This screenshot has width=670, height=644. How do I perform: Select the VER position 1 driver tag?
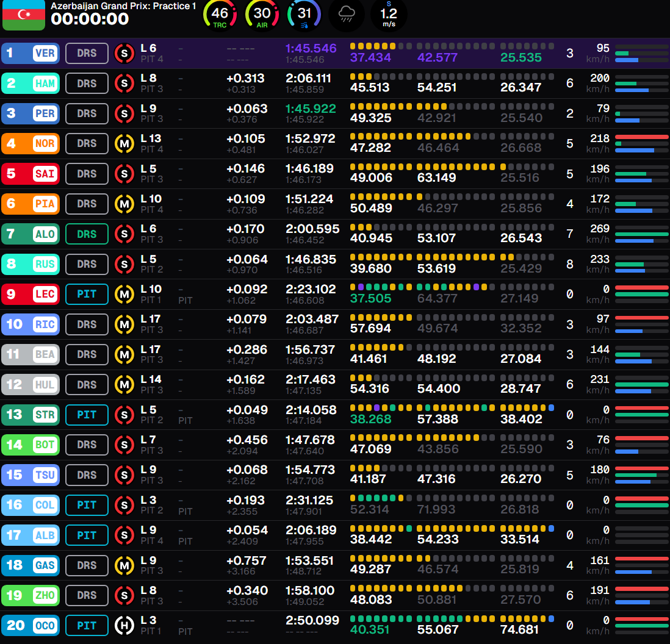[x=31, y=54]
